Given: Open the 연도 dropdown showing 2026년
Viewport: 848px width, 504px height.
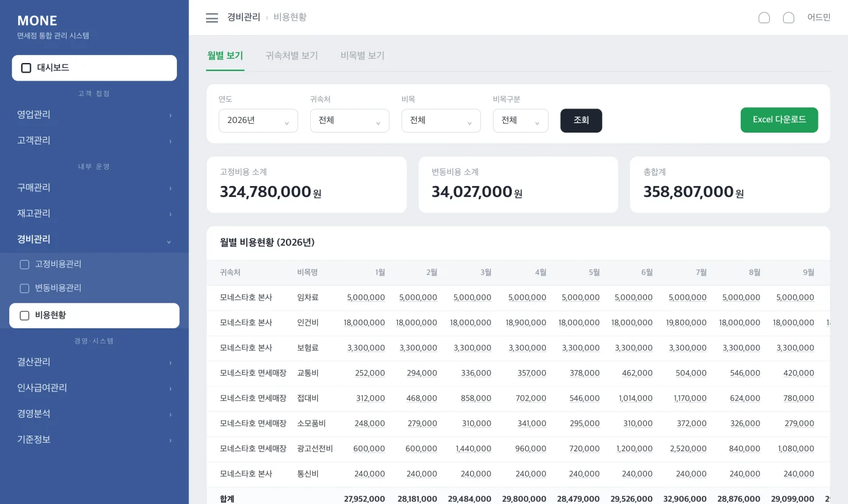Looking at the screenshot, I should click(258, 121).
